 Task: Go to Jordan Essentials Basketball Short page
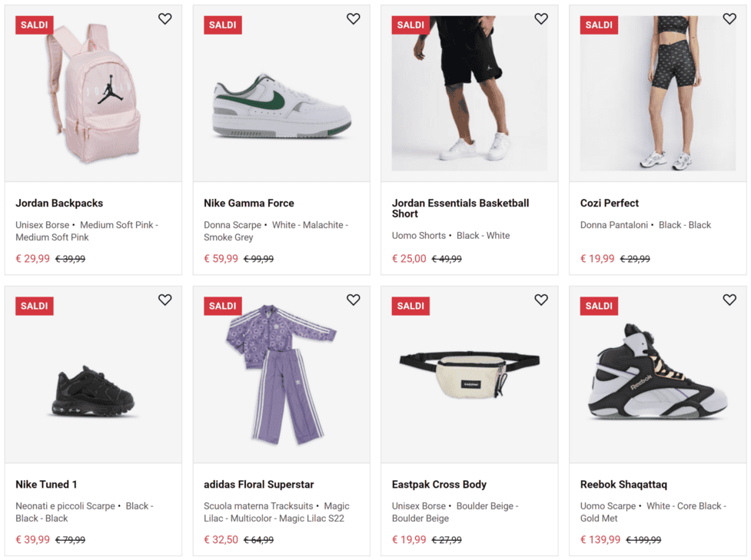point(460,208)
